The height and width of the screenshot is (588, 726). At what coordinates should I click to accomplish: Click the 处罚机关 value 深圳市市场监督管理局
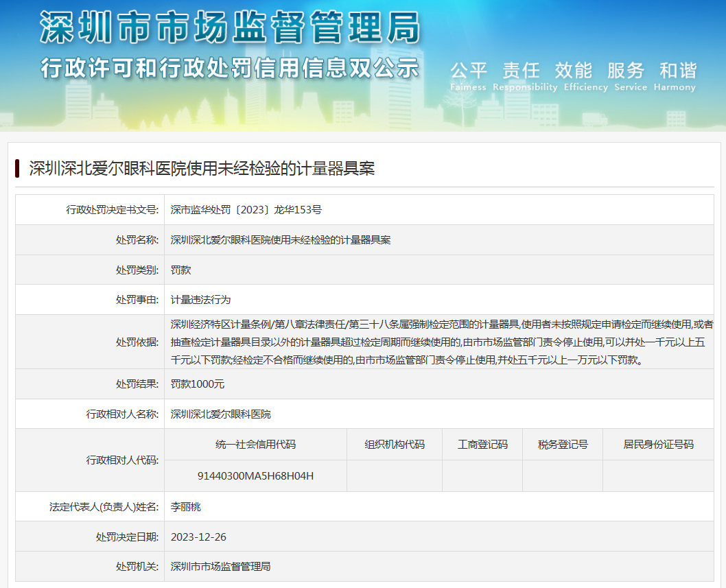click(x=220, y=567)
